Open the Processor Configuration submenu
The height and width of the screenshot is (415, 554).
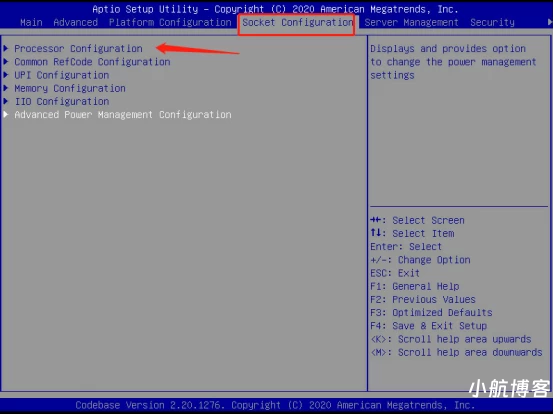tap(78, 48)
